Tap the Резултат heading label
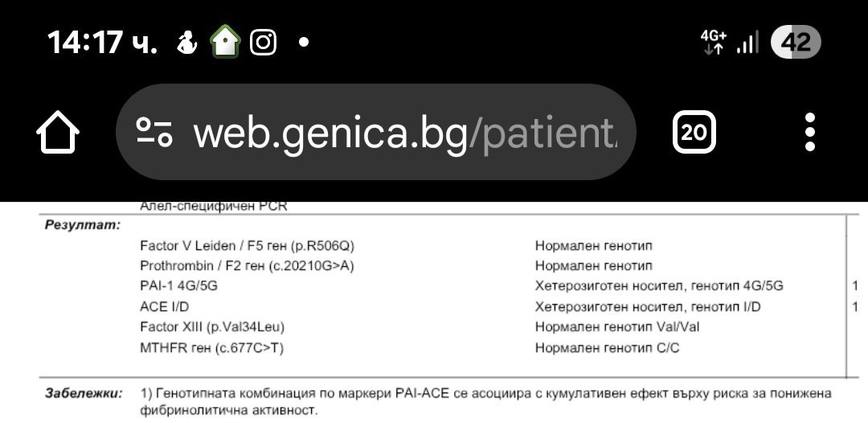The height and width of the screenshot is (423, 868). coord(82,225)
